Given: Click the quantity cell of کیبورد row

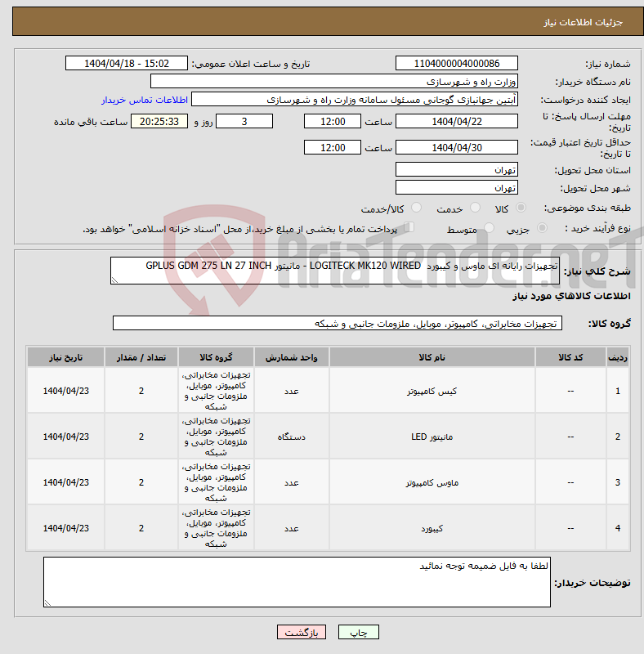Looking at the screenshot, I should tap(141, 528).
